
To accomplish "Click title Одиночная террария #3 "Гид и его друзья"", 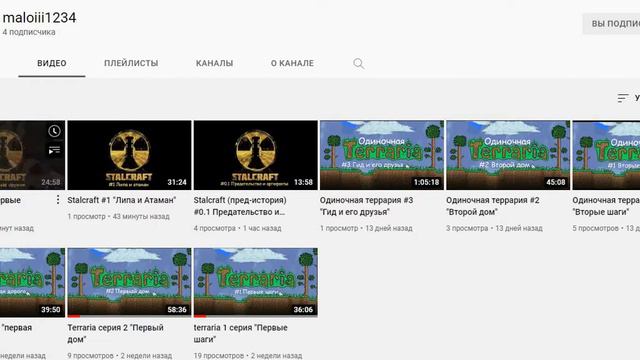I will [367, 206].
